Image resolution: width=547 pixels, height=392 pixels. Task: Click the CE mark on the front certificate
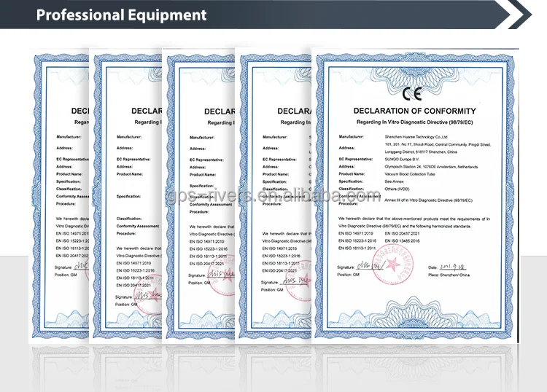tap(413, 93)
